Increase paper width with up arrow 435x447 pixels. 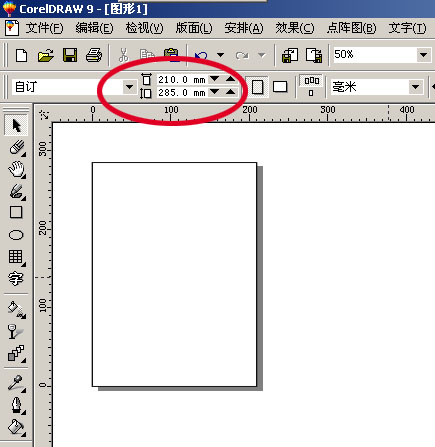pos(230,79)
